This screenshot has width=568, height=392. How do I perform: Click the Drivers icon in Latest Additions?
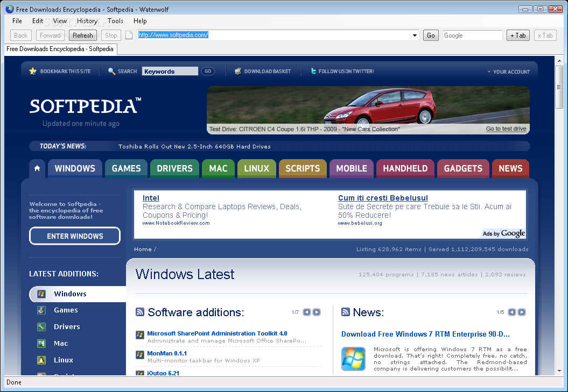coord(41,327)
